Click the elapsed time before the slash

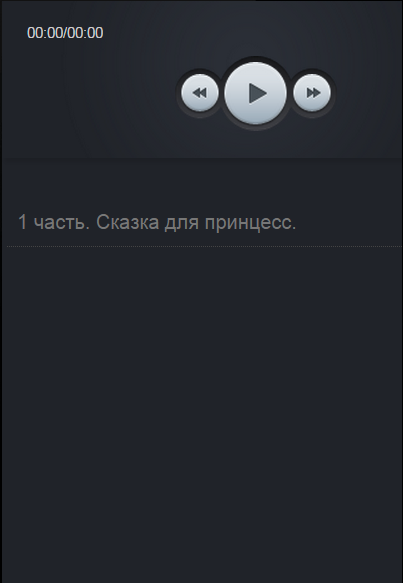pyautogui.click(x=45, y=33)
